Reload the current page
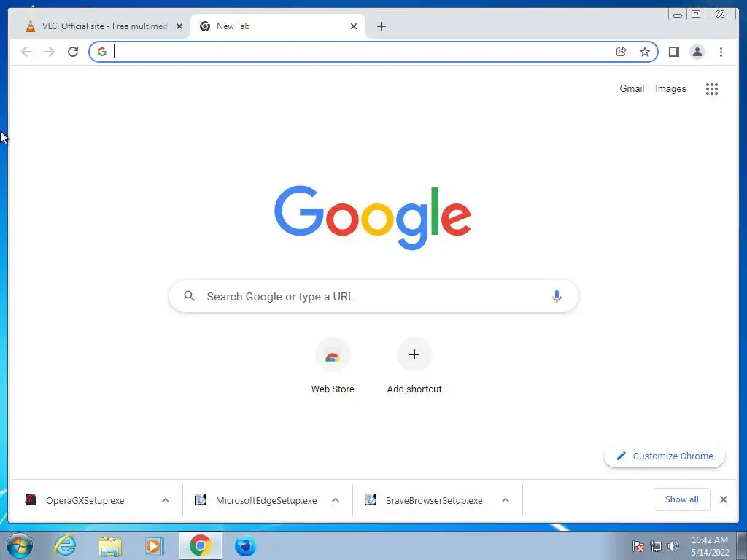The height and width of the screenshot is (560, 747). click(x=73, y=52)
